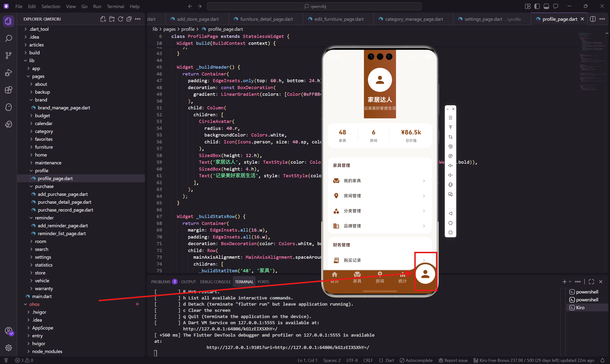Split the editor to the right

click(593, 19)
